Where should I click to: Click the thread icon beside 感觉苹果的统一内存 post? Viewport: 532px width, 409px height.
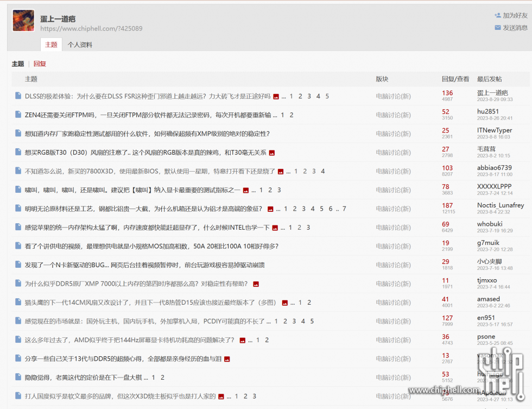click(x=18, y=227)
